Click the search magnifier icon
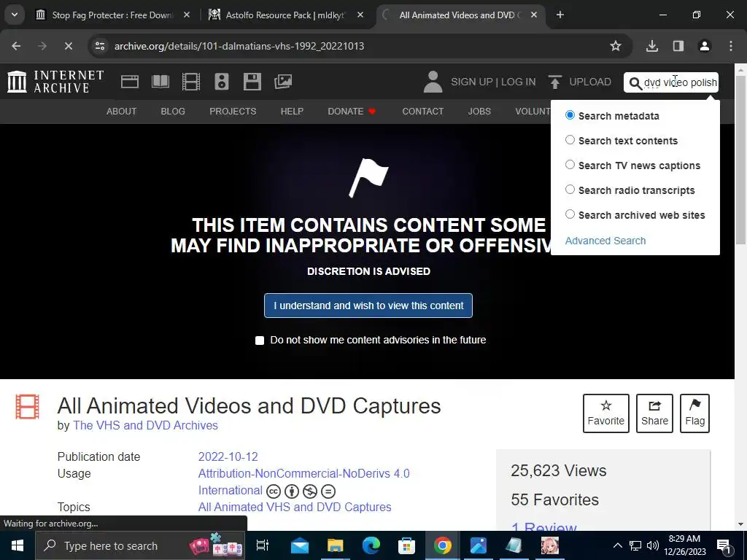This screenshot has width=747, height=560. tap(635, 83)
